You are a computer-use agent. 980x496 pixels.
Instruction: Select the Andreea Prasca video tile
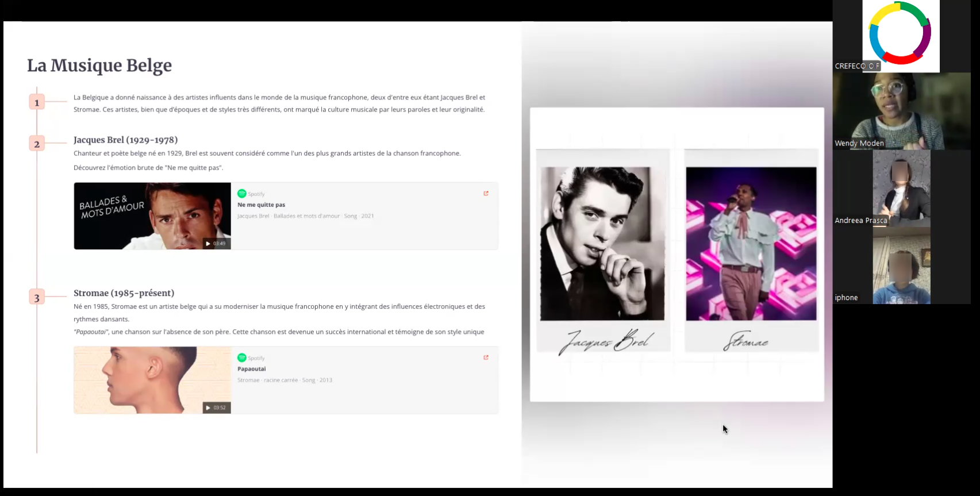(x=901, y=188)
